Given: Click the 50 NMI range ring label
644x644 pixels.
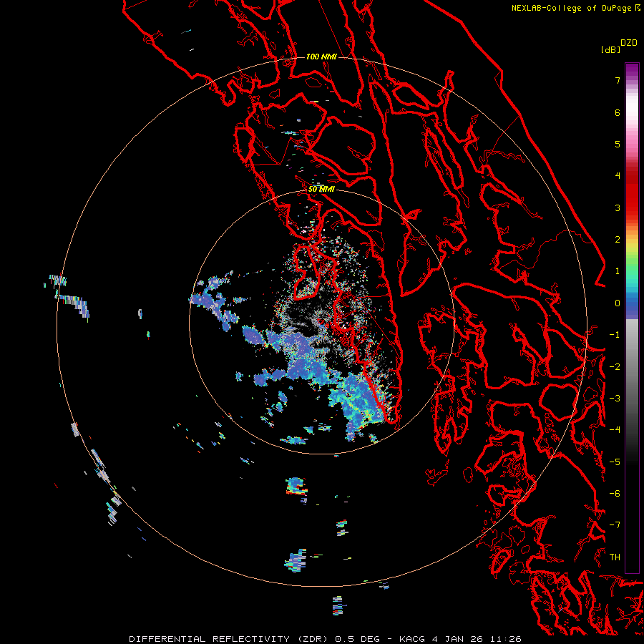Looking at the screenshot, I should 321,190.
